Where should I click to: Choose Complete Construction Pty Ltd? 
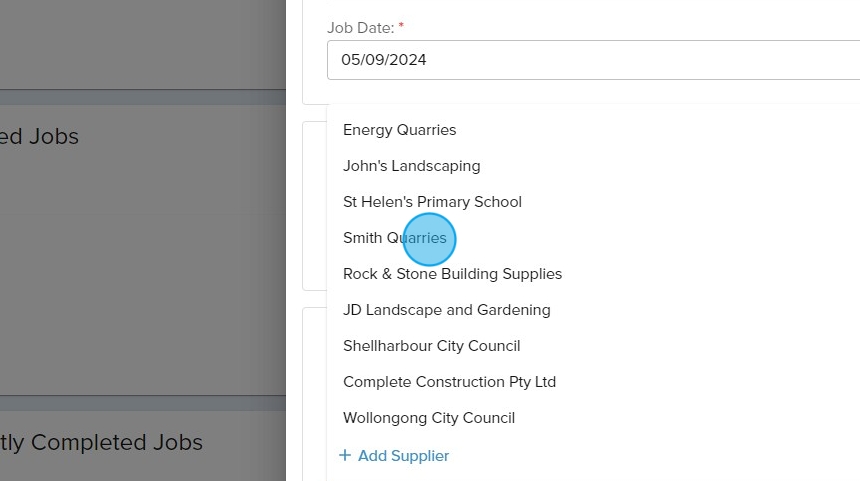click(x=449, y=382)
